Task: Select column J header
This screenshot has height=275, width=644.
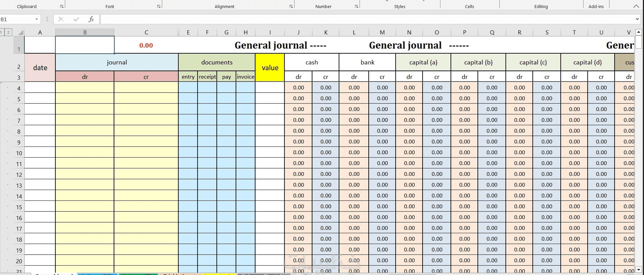Action: click(298, 32)
